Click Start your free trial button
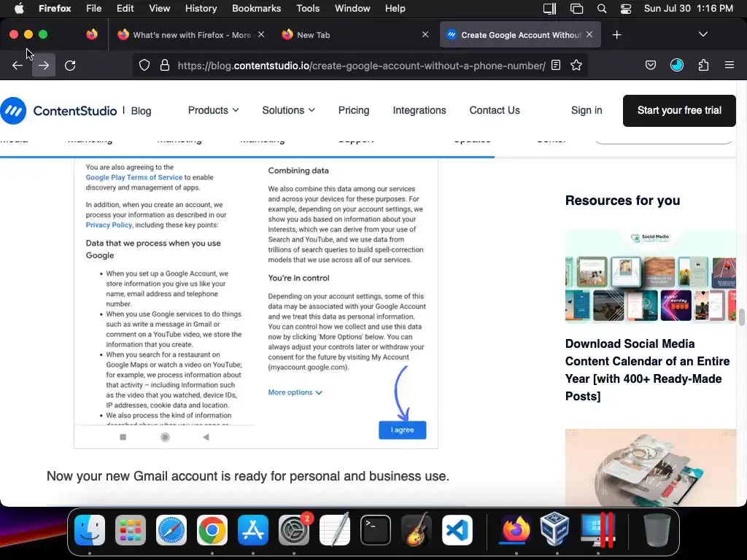The height and width of the screenshot is (560, 747). tap(679, 111)
